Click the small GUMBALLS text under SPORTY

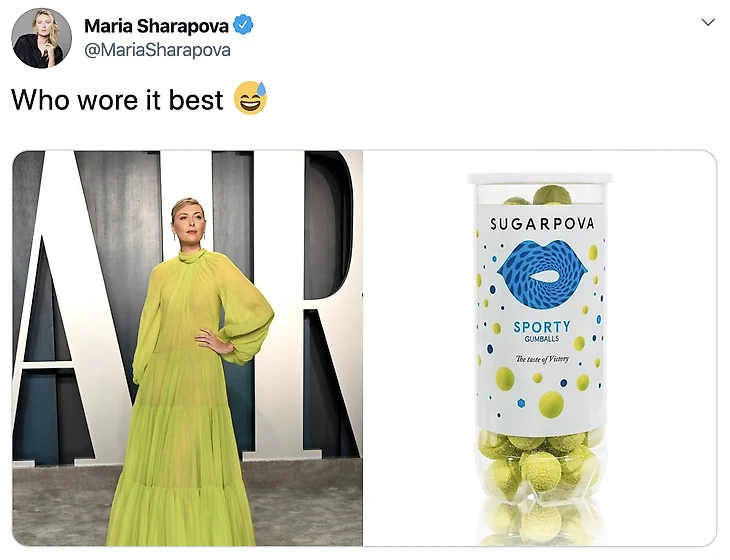point(541,339)
